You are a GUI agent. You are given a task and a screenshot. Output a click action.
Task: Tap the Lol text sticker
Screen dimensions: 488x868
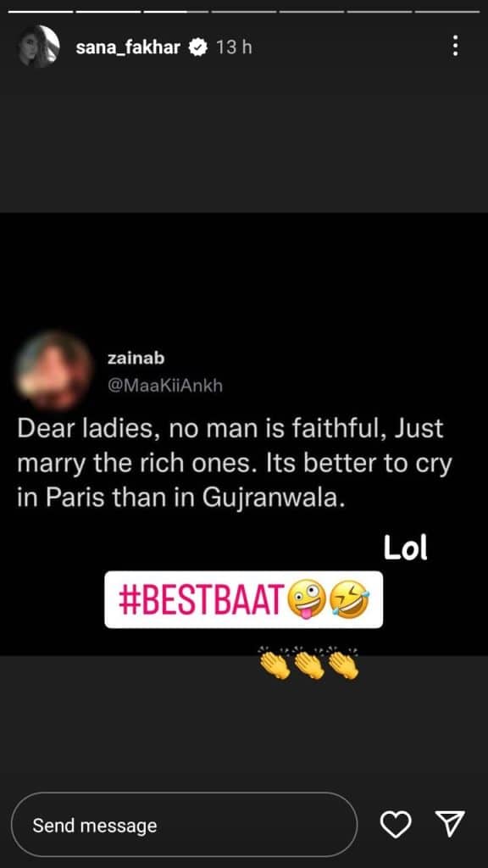[x=406, y=549]
